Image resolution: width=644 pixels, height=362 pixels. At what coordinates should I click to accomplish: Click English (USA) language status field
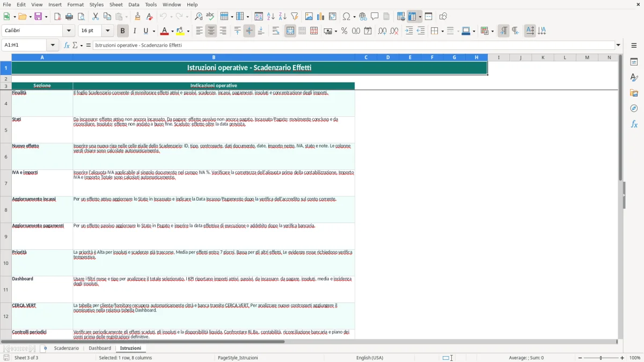370,358
